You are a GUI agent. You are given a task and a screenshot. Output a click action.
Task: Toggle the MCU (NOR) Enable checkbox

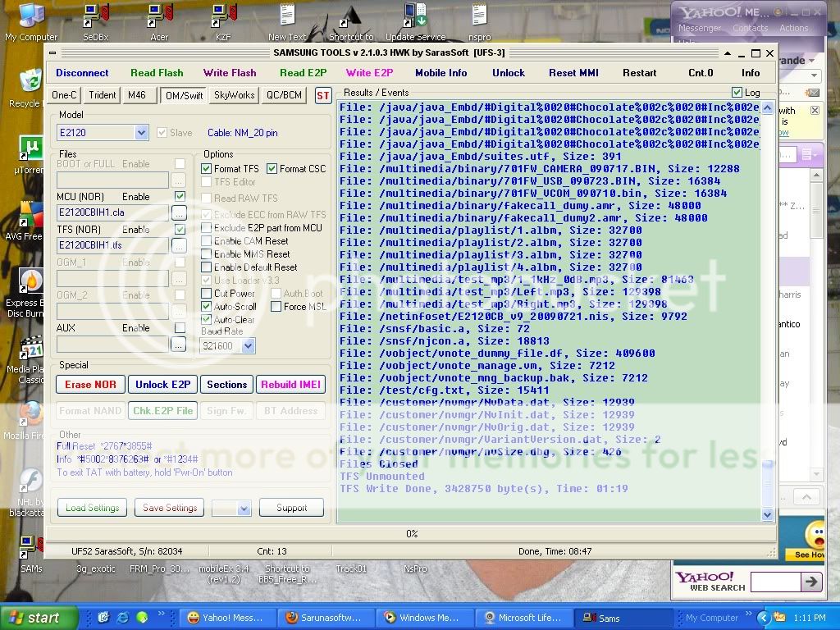click(x=180, y=196)
